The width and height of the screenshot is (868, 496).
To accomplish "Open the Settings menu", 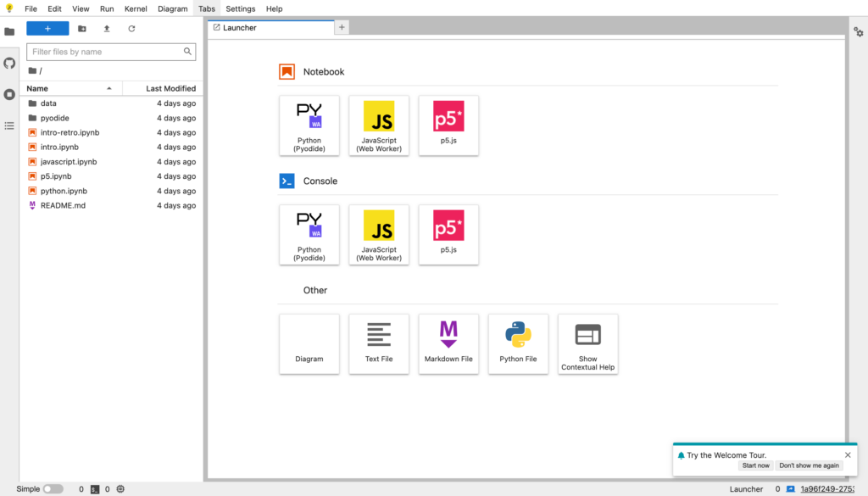I will (x=240, y=8).
